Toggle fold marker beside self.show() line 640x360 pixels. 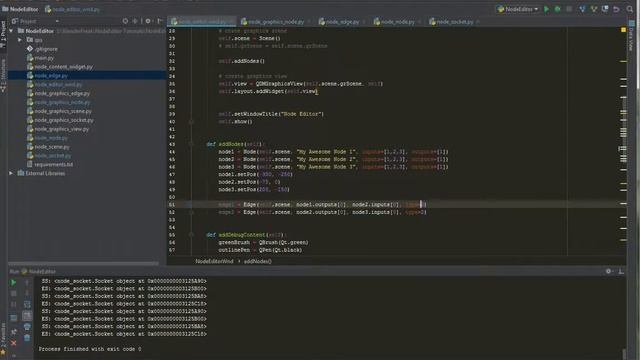(x=191, y=122)
